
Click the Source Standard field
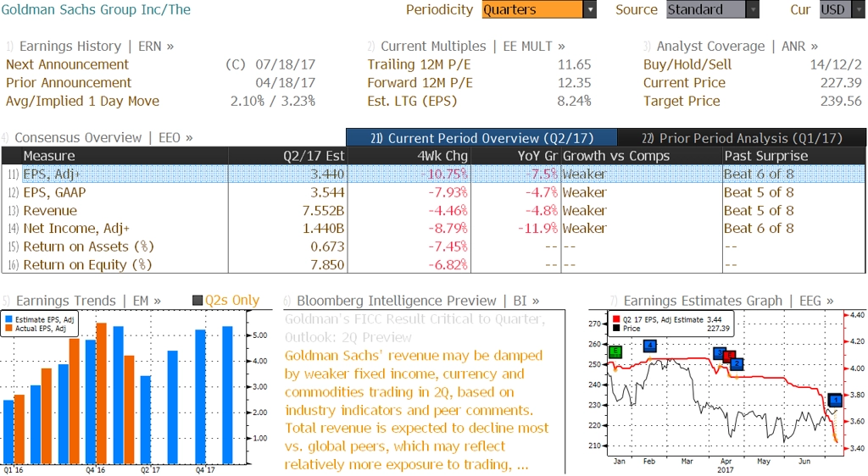point(706,9)
